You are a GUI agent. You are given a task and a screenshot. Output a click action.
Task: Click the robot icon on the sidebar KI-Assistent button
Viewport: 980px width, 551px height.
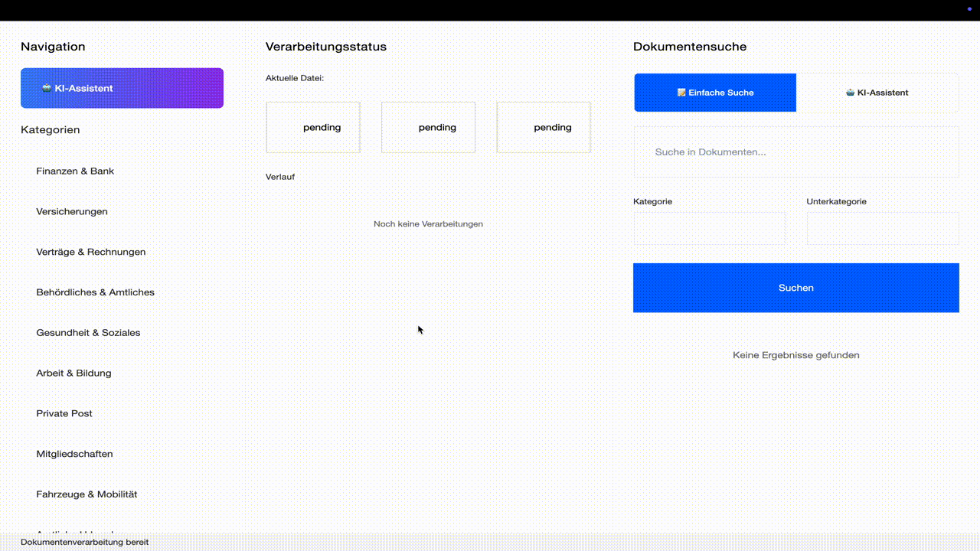(47, 88)
